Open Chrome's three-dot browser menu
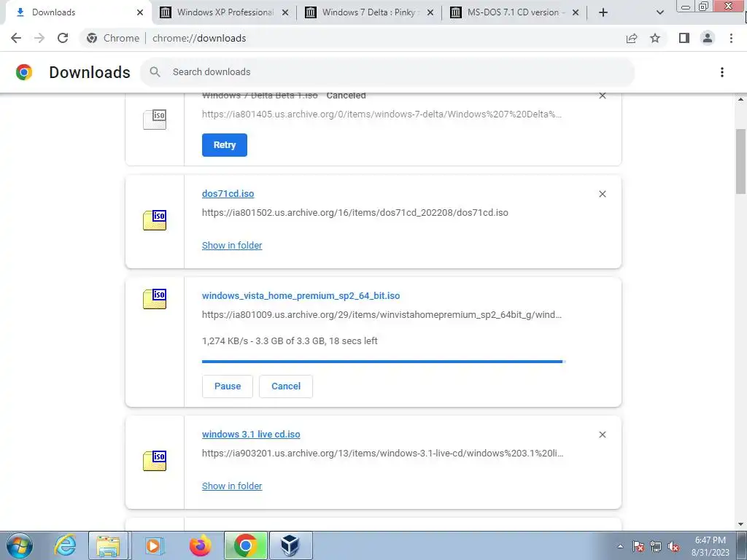The image size is (747, 560). [731, 38]
